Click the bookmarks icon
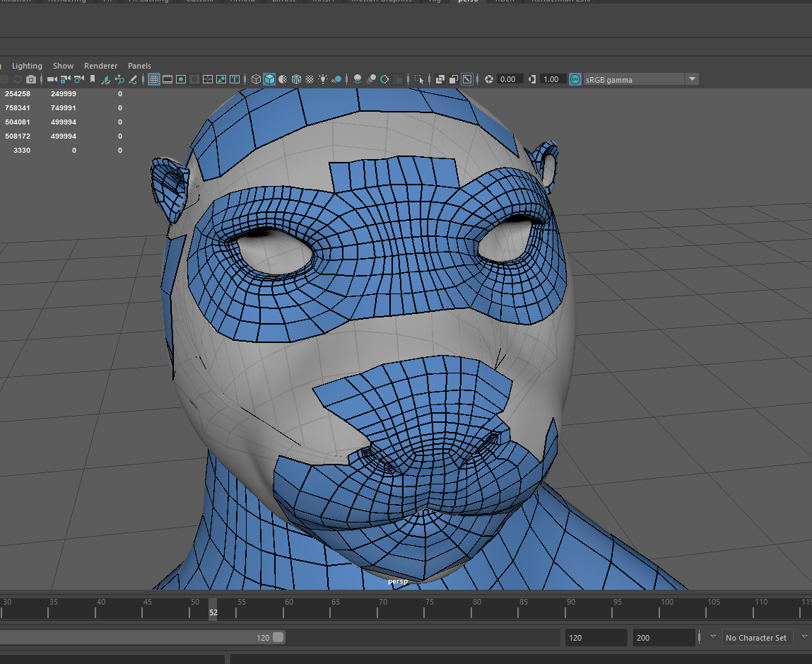Screen dimensions: 812x664 (x=92, y=80)
